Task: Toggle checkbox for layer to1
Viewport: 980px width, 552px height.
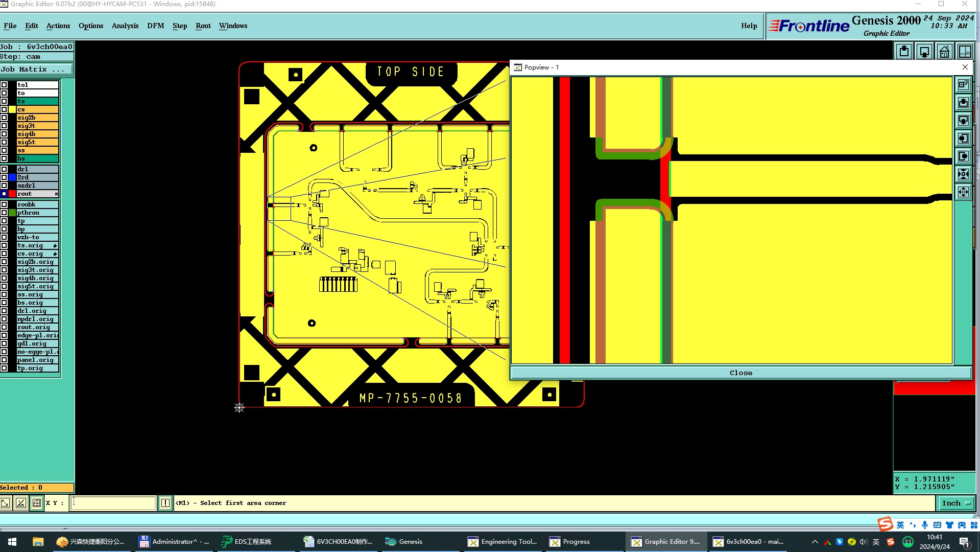Action: 4,85
